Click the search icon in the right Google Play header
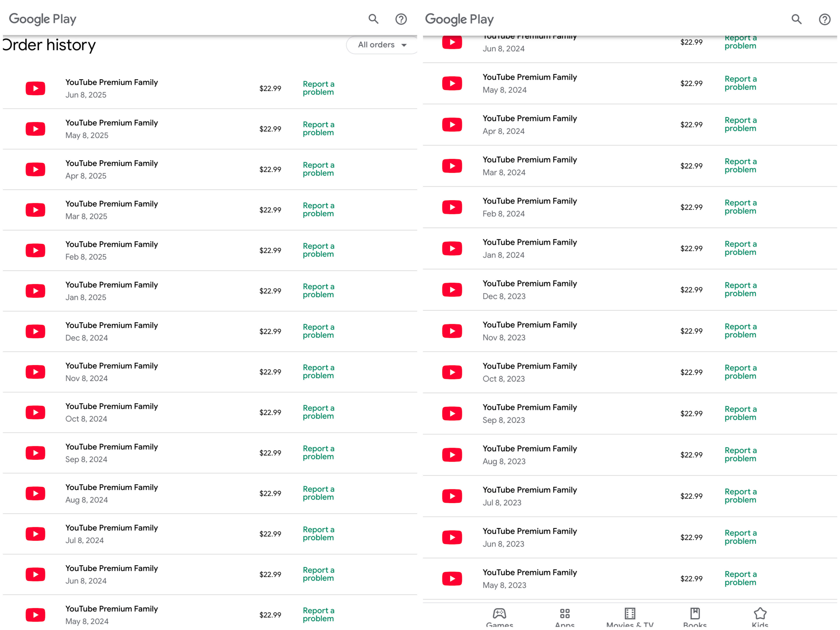This screenshot has width=840, height=630. point(797,19)
